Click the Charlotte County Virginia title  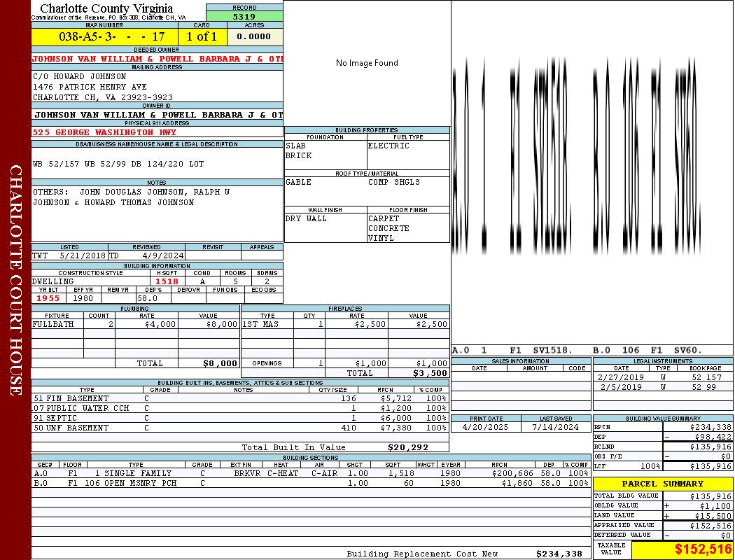106,8
